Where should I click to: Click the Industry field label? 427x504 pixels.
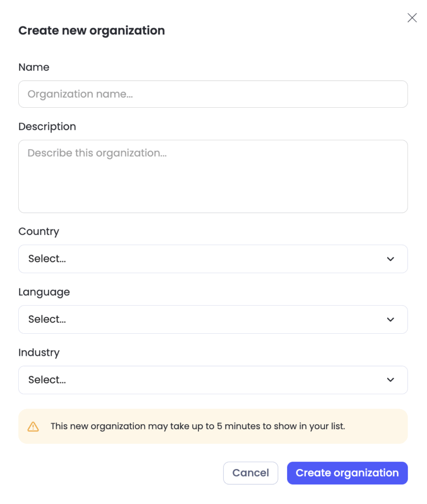pos(39,352)
